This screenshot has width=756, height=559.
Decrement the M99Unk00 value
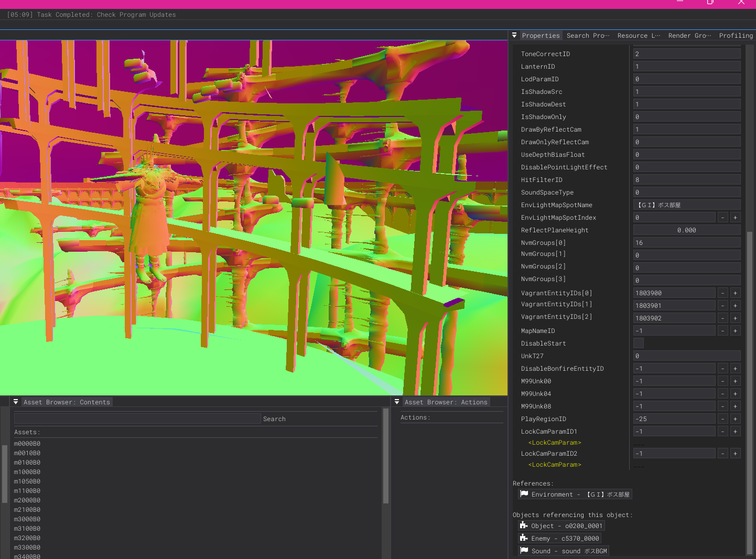click(723, 381)
